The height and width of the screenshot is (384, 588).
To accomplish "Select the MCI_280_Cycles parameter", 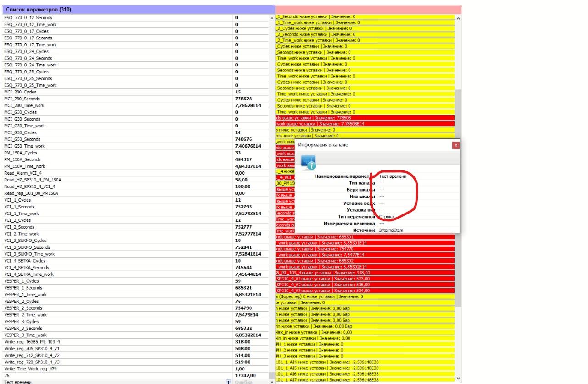I will 135,92.
